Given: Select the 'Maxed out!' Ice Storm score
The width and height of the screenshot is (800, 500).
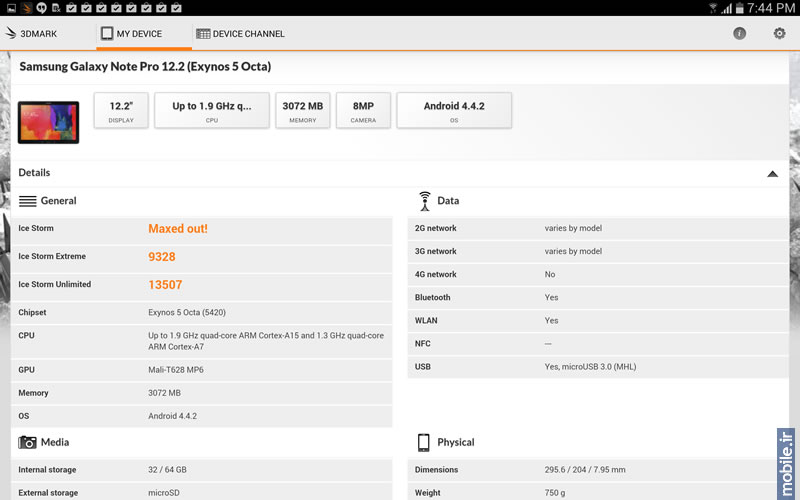Looking at the screenshot, I should (x=178, y=229).
